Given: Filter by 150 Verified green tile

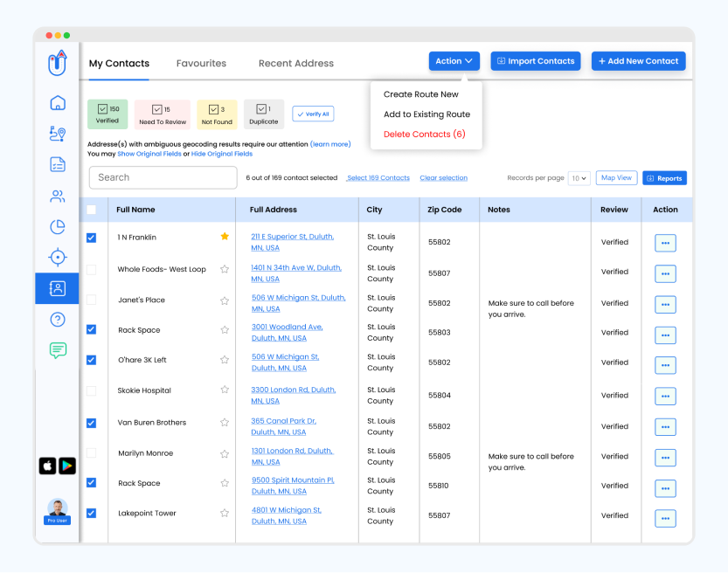Looking at the screenshot, I should [x=107, y=114].
